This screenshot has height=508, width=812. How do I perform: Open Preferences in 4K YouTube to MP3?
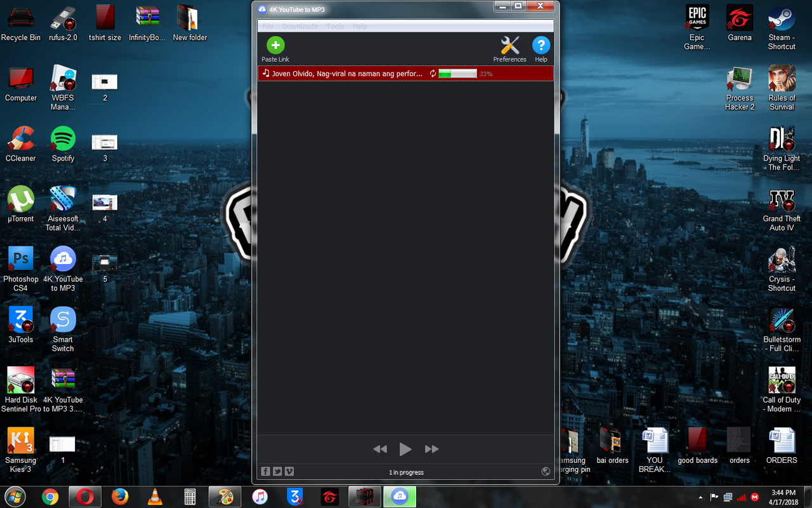click(x=510, y=49)
